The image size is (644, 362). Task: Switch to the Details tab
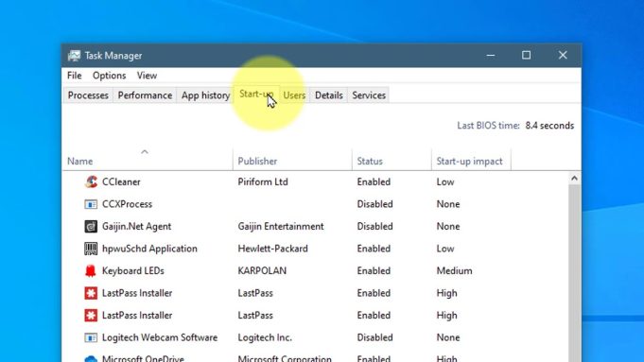click(328, 95)
